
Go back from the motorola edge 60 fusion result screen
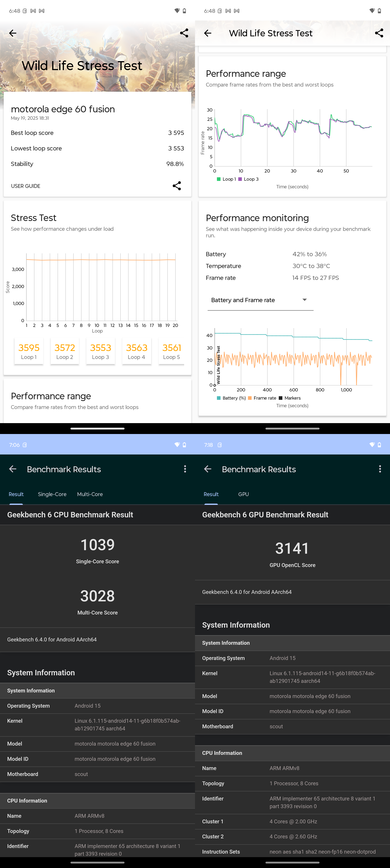point(12,33)
